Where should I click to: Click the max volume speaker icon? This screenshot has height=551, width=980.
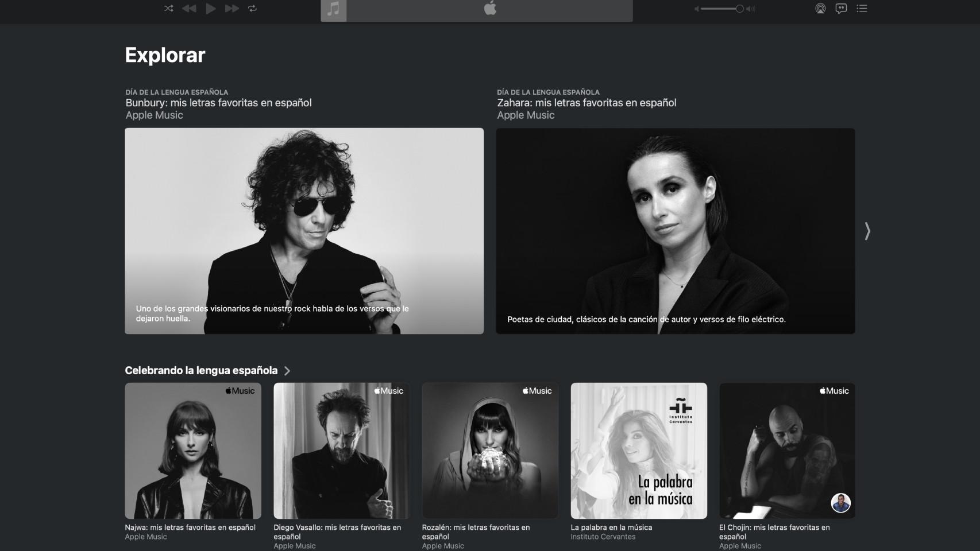coord(751,9)
